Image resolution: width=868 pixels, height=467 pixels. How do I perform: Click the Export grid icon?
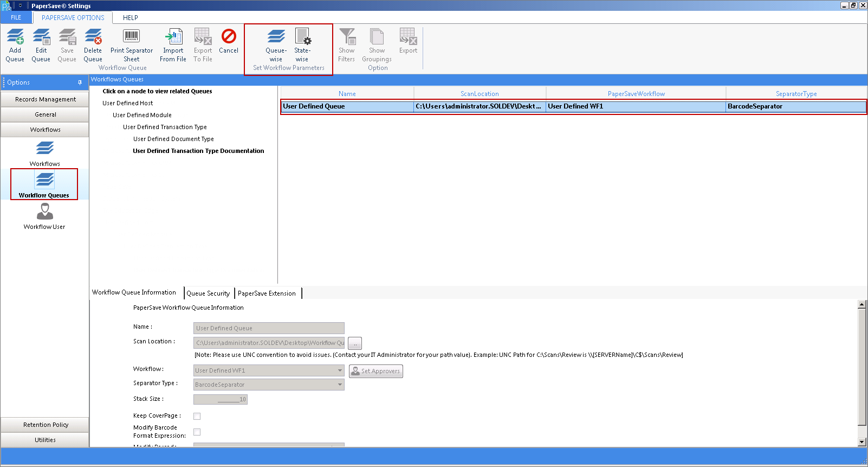pos(408,37)
